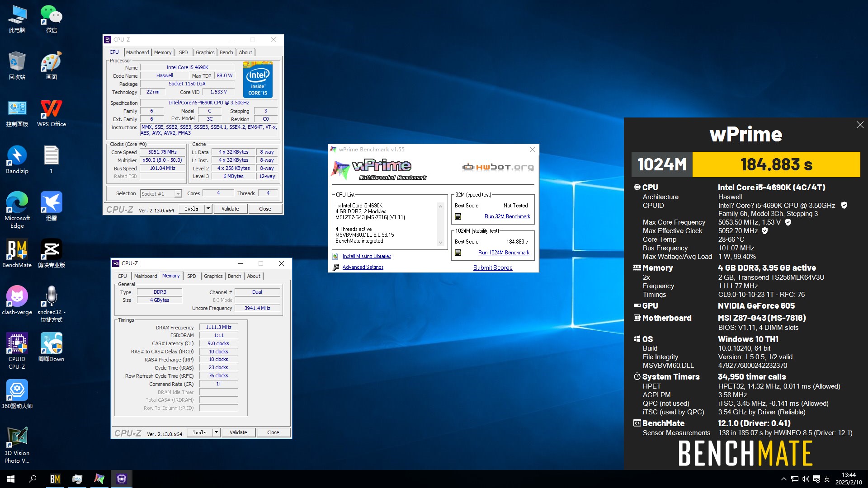
Task: Open the 回收站 recycle bin icon
Action: click(17, 66)
